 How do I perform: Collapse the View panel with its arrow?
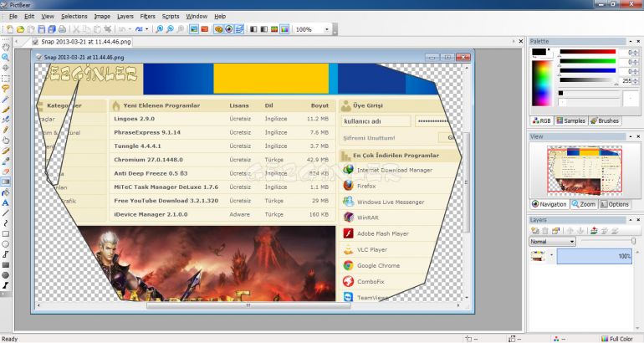coord(630,136)
